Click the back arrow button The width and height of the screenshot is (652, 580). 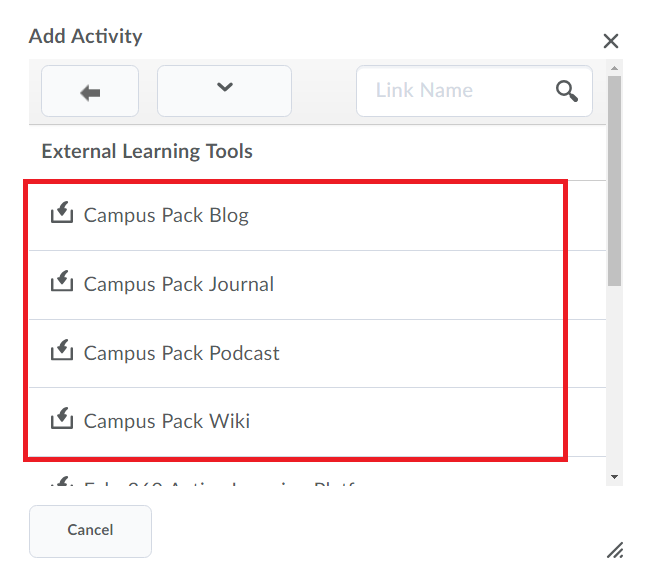click(90, 91)
